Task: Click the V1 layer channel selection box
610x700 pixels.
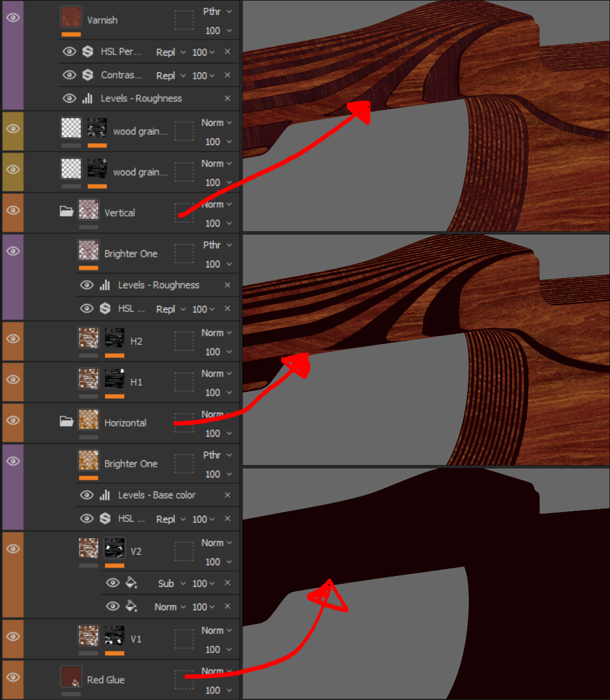Action: tap(184, 639)
